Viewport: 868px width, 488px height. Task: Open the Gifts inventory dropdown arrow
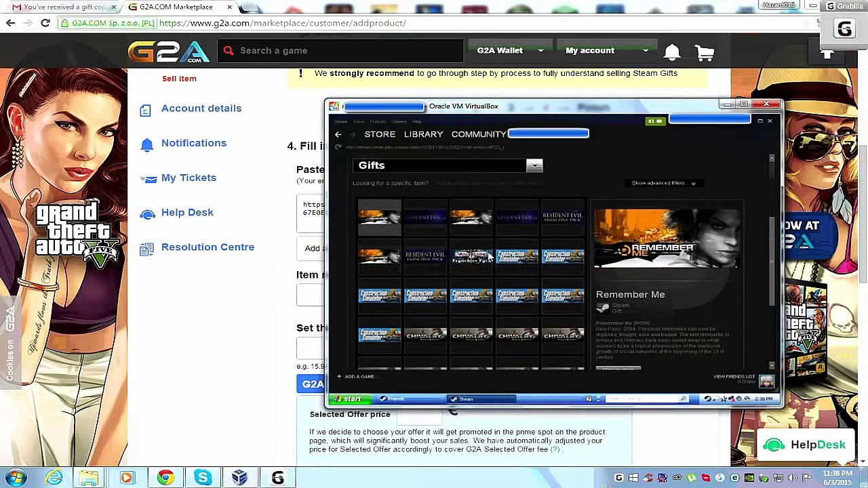click(534, 165)
